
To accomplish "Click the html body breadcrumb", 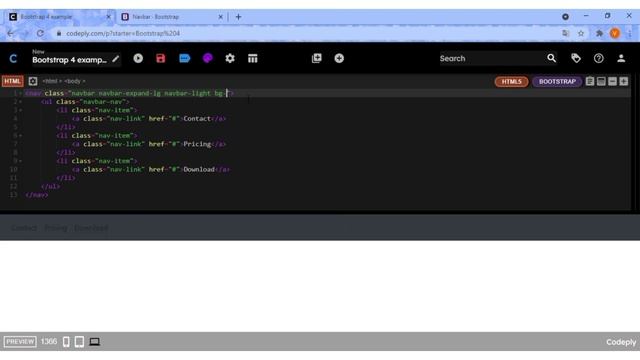I will [63, 81].
